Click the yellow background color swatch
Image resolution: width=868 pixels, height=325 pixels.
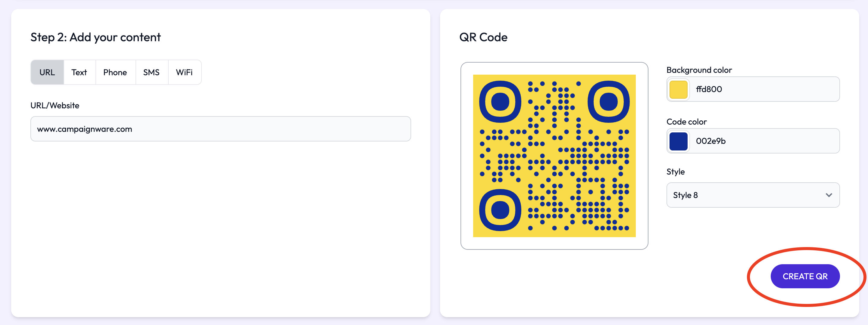(x=678, y=89)
